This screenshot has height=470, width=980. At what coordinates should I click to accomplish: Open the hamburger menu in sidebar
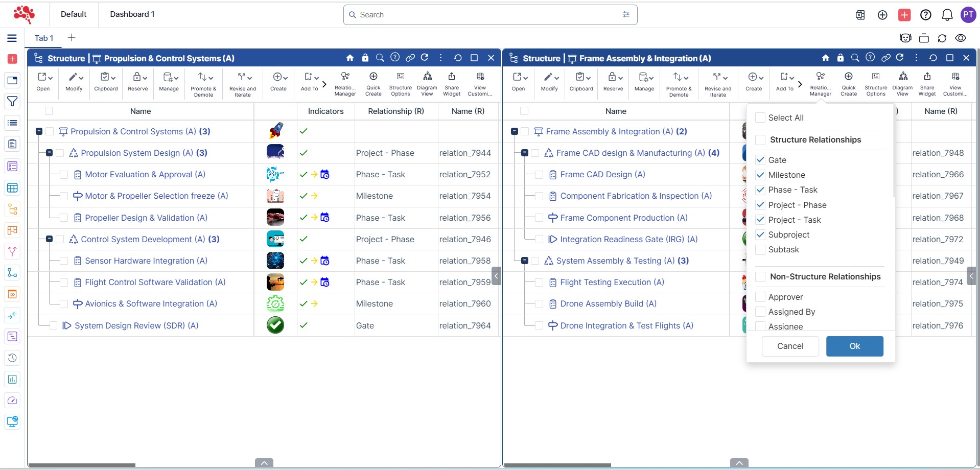pyautogui.click(x=12, y=38)
